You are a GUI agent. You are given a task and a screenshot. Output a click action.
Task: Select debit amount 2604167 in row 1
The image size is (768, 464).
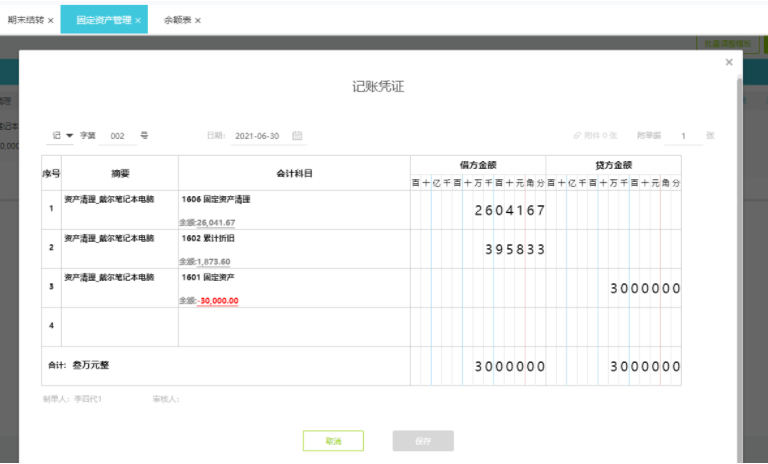pos(509,211)
